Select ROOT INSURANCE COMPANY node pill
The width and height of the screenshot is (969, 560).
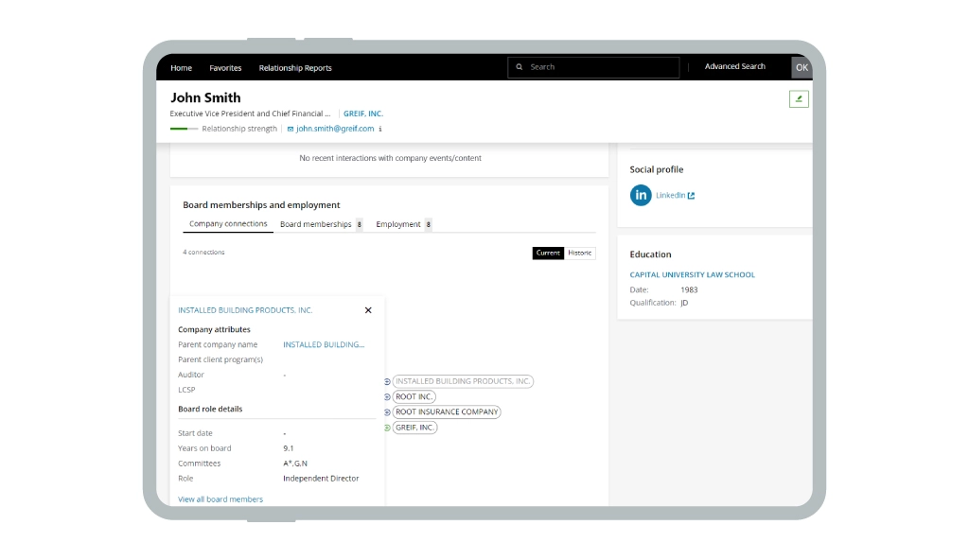tap(447, 412)
